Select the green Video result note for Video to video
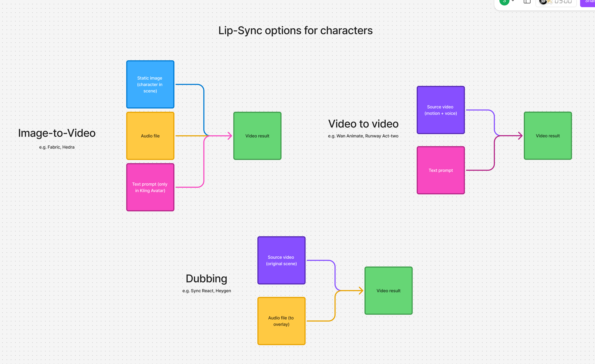 tap(548, 136)
